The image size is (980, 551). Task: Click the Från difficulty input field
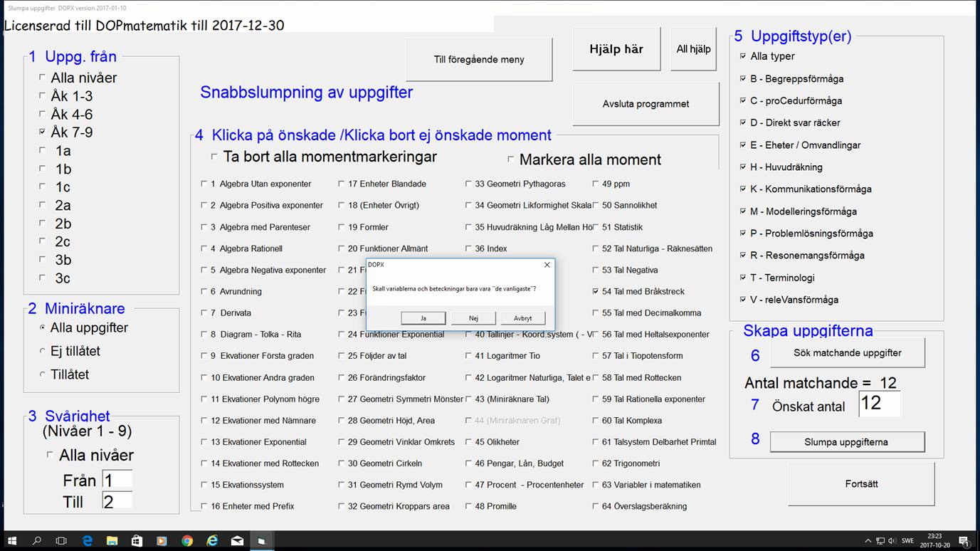(117, 479)
